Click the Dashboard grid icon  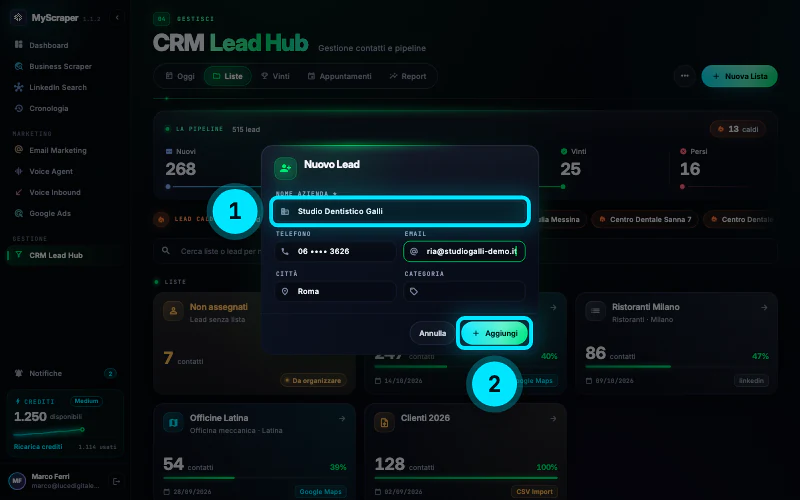pos(19,45)
